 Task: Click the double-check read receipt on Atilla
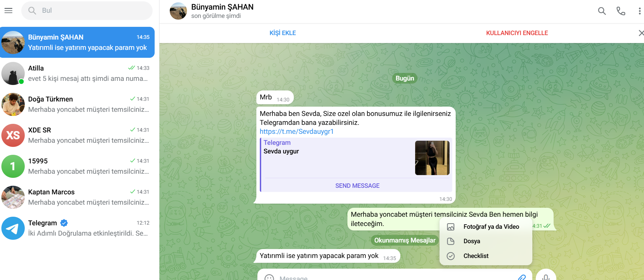131,68
